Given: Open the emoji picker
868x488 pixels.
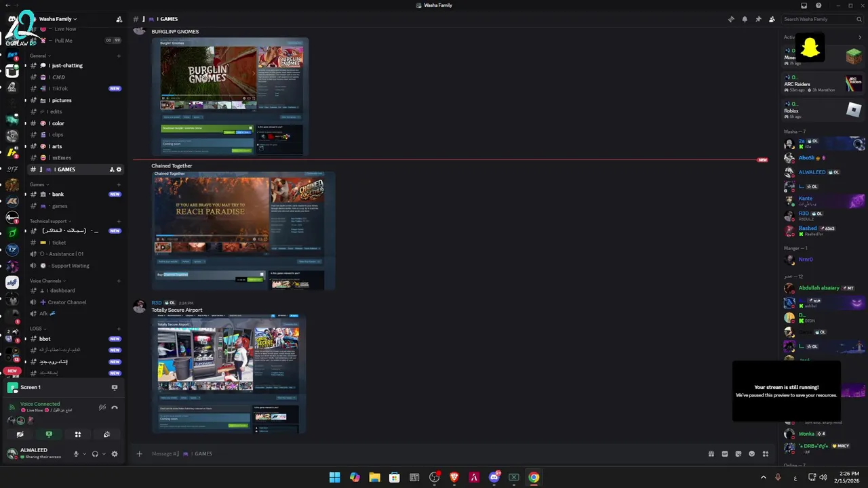Looking at the screenshot, I should 752,454.
